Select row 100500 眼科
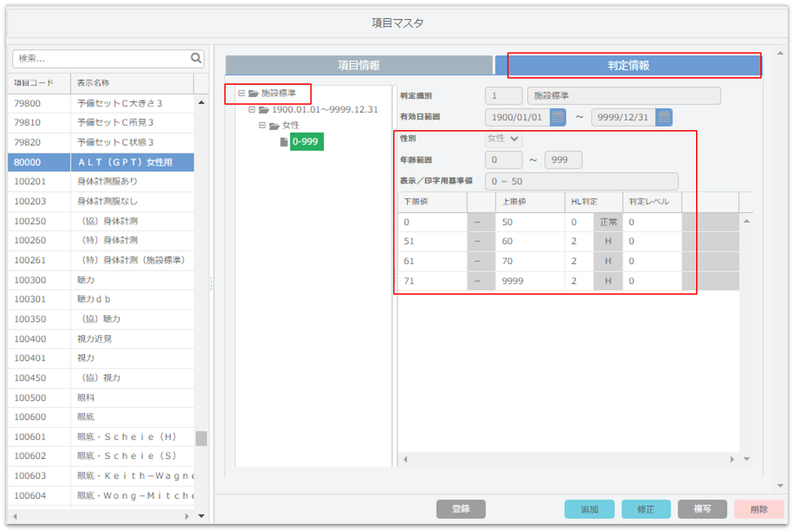This screenshot has height=532, width=794. tap(101, 397)
